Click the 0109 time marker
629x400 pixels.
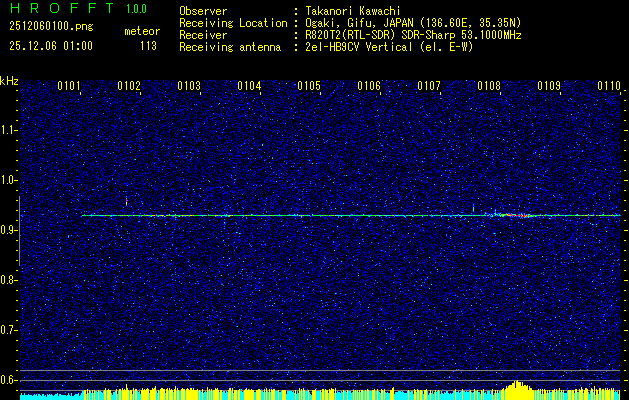549,85
